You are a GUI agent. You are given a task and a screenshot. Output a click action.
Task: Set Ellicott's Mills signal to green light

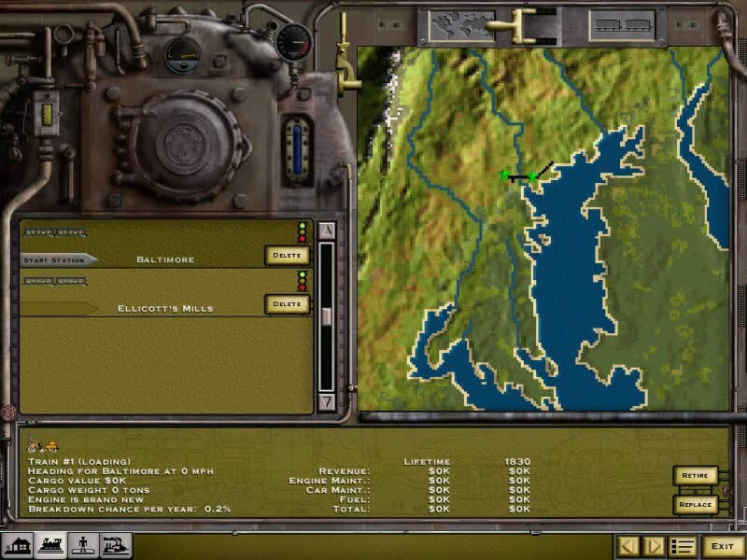(302, 274)
